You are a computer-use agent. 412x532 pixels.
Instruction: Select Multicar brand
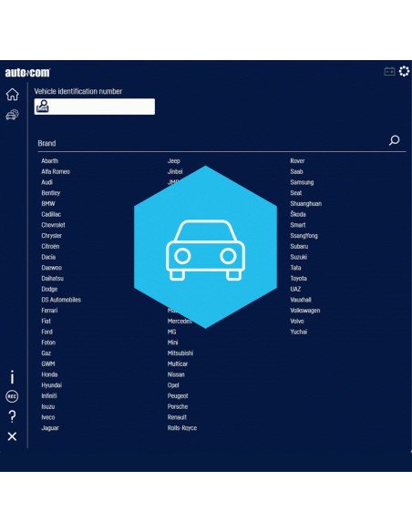177,364
